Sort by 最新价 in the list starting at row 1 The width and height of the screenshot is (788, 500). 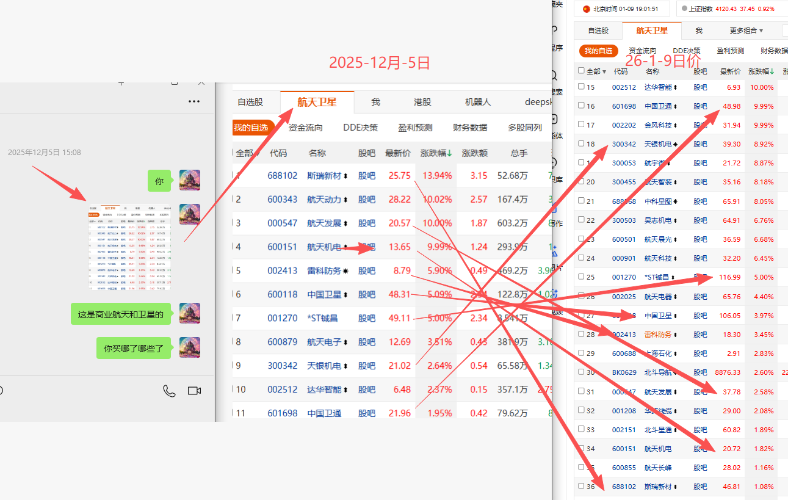coord(398,153)
